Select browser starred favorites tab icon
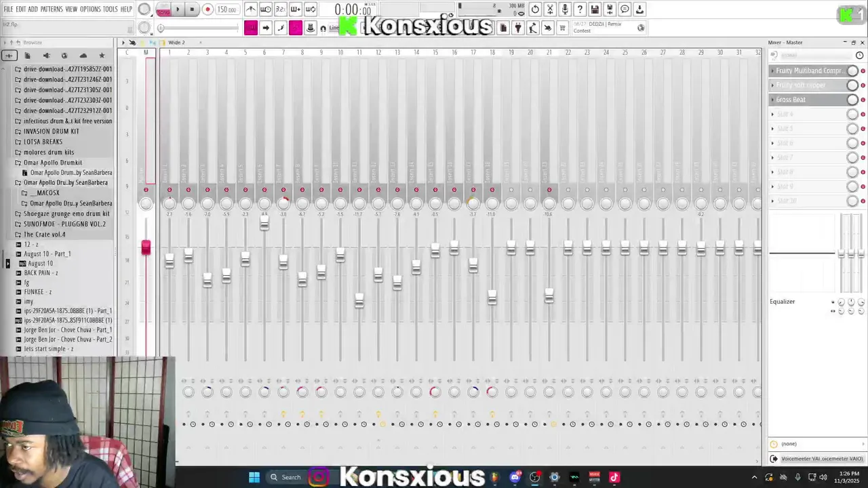The height and width of the screenshot is (488, 868). coord(102,56)
